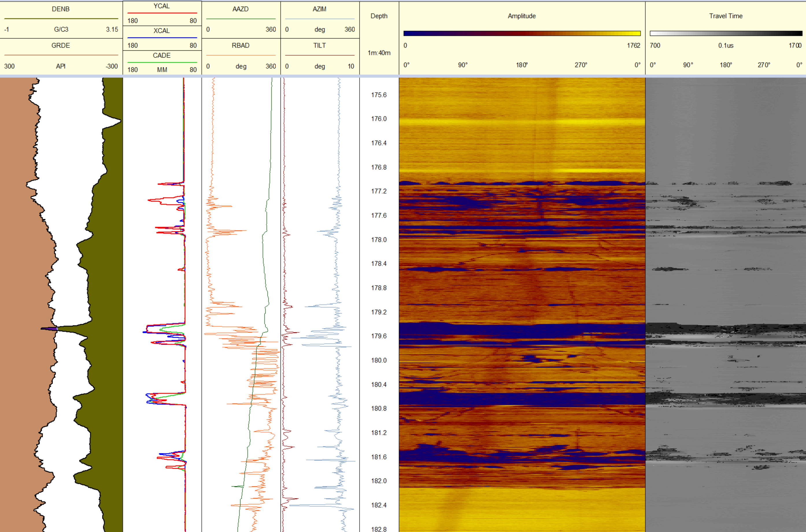This screenshot has height=532, width=806.
Task: Select the CADE caliper curve header
Action: tap(162, 55)
